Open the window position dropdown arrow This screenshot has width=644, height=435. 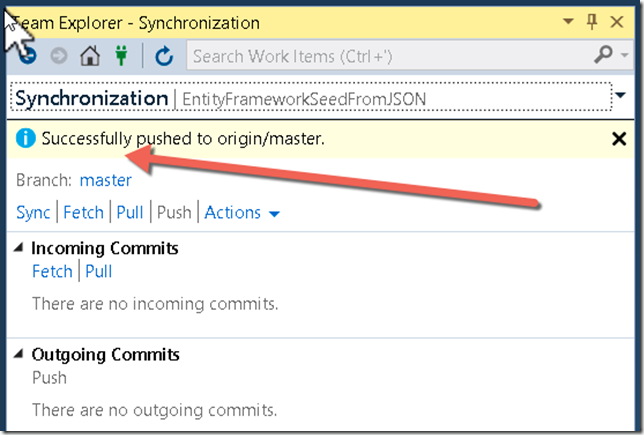pos(568,21)
